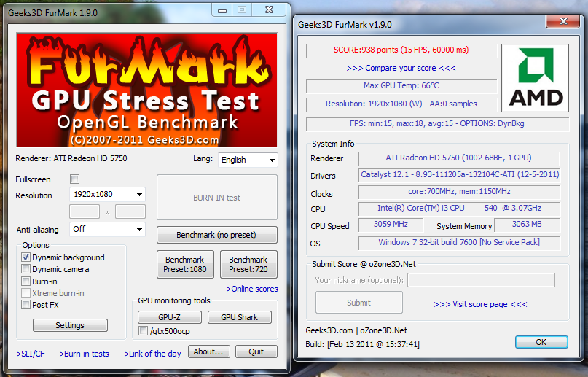Click the Catalyst 12.1 drivers field
Screen dimensions: 588x377
click(460, 175)
